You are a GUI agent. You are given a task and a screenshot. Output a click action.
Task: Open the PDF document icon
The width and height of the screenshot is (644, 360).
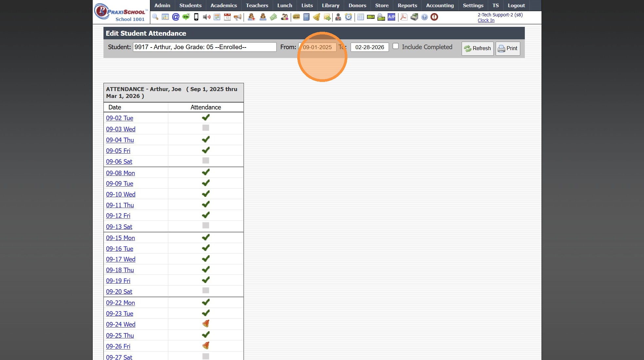tap(404, 17)
